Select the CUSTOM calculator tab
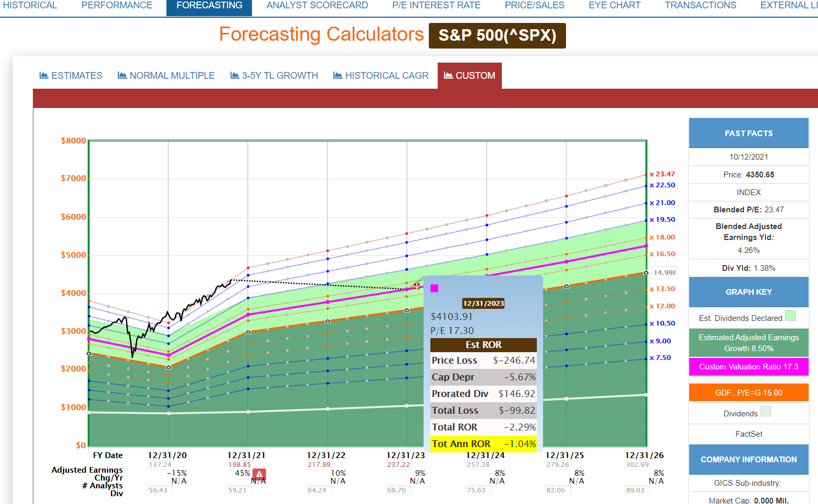The image size is (818, 504). (470, 76)
